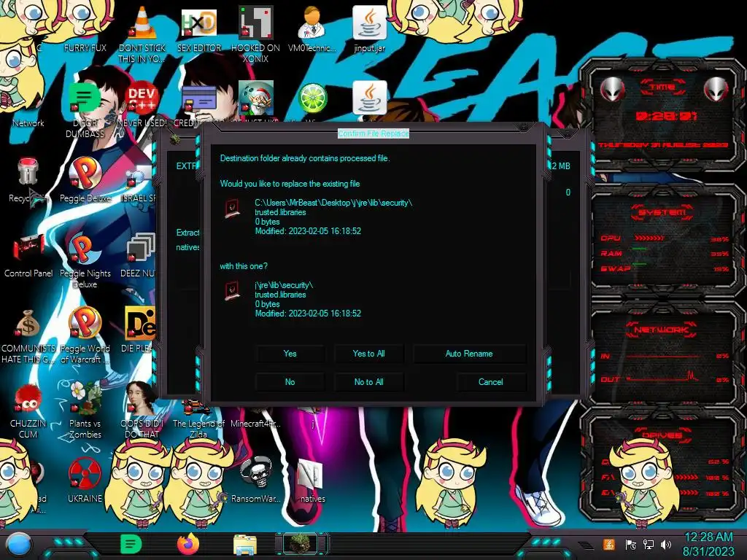Click the network OUT graph widget
Image resolution: width=747 pixels, height=560 pixels.
click(663, 378)
